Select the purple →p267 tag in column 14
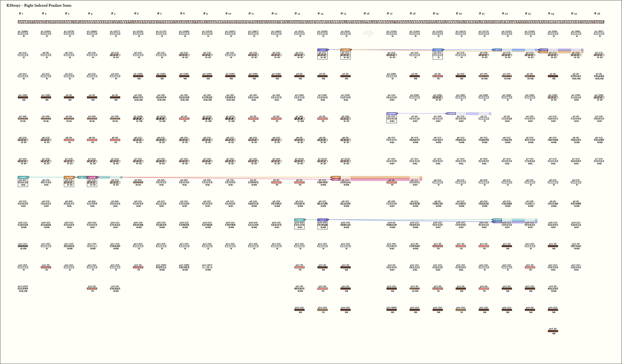 pos(322,220)
